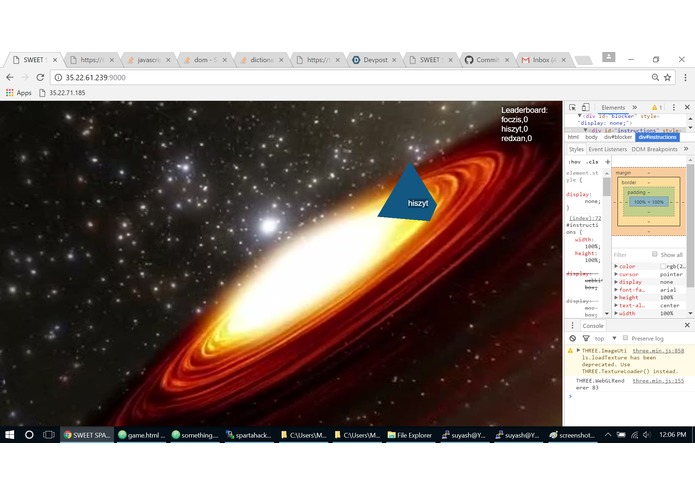This screenshot has height=494, width=695.
Task: Activate the DevTools element inspector picker
Action: pyautogui.click(x=573, y=107)
